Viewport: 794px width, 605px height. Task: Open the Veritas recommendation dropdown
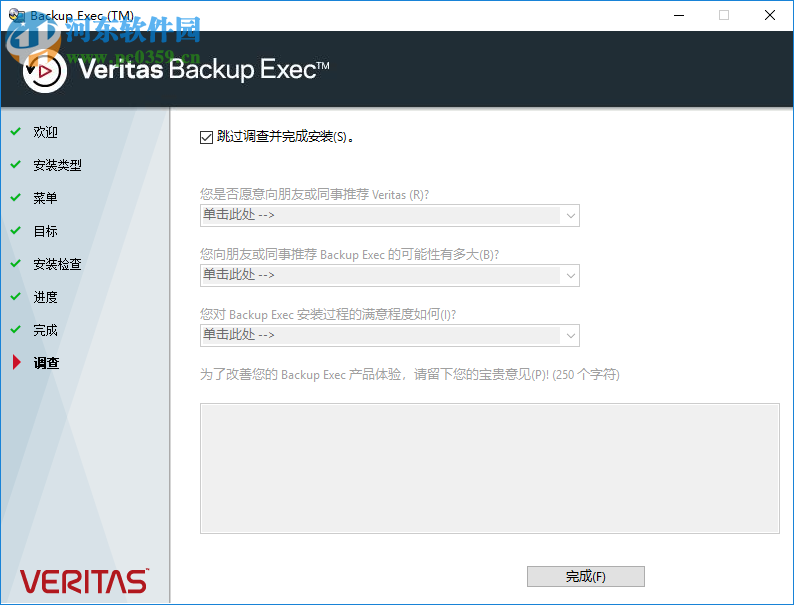(389, 215)
